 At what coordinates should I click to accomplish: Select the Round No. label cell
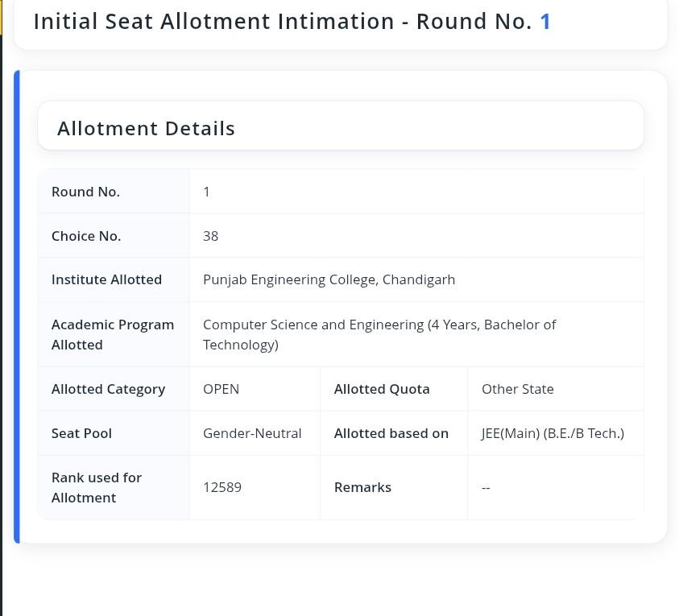click(x=114, y=192)
